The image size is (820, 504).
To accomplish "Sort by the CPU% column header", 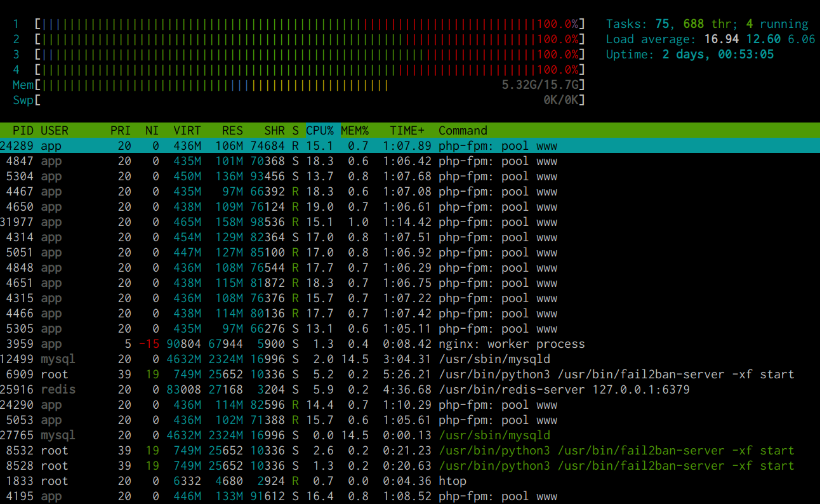I will [320, 131].
